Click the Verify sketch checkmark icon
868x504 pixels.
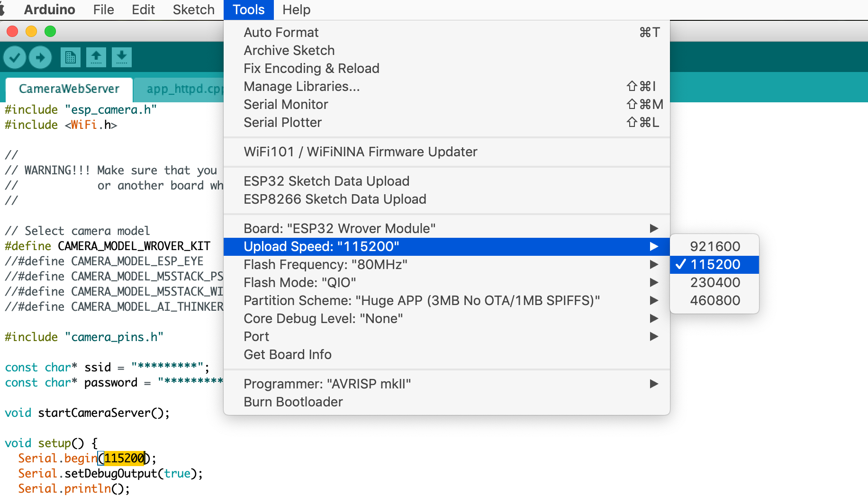(15, 57)
